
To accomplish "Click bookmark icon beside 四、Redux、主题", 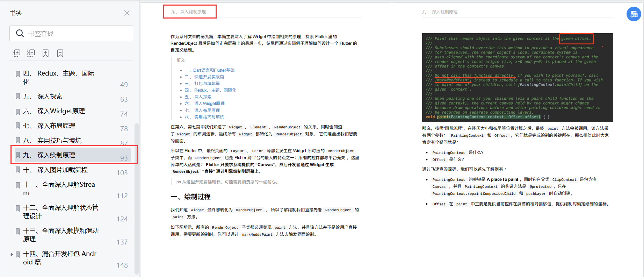I will pyautogui.click(x=18, y=74).
